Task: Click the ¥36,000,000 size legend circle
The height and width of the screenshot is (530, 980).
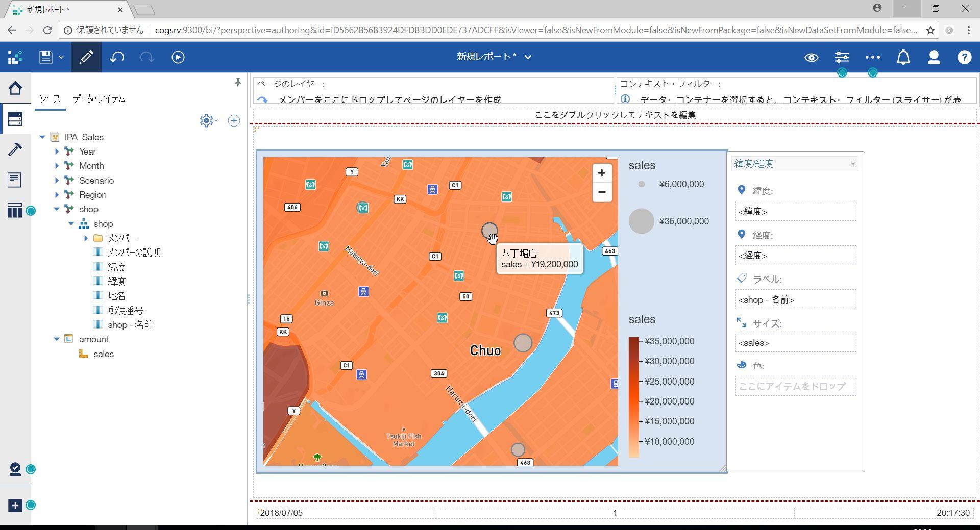Action: tap(641, 221)
